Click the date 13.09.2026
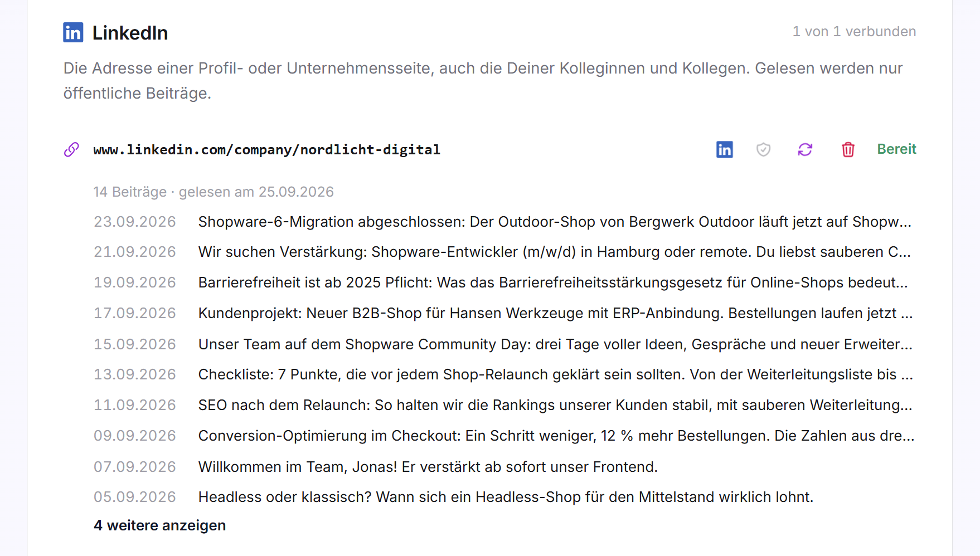The width and height of the screenshot is (980, 556). point(135,374)
